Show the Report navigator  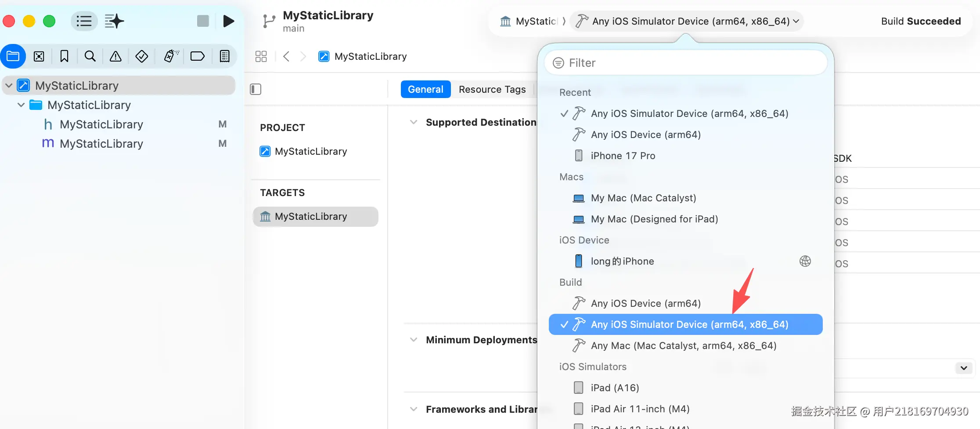224,56
